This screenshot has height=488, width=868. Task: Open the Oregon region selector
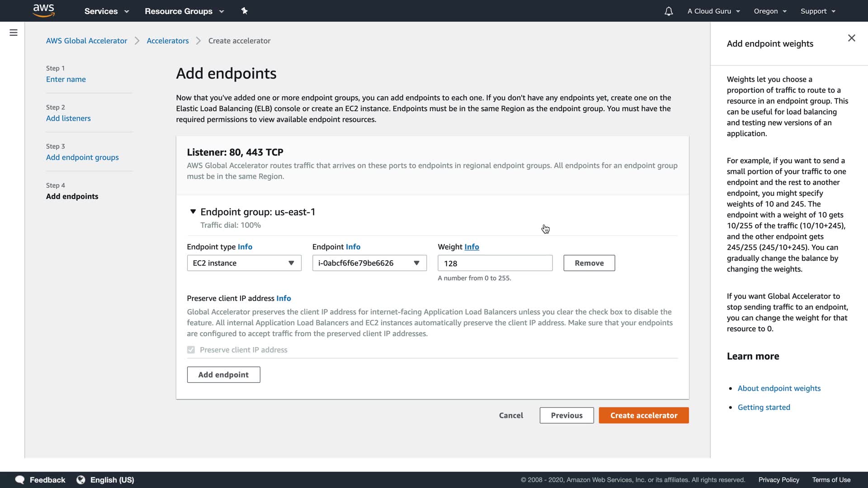[x=770, y=11]
